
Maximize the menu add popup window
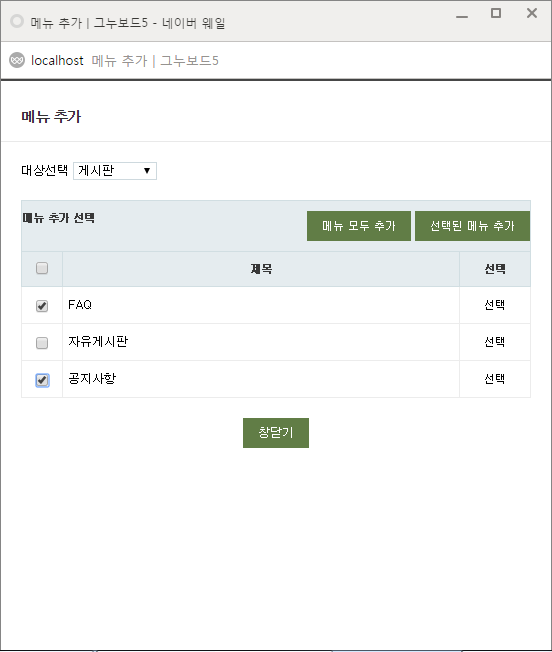click(x=496, y=13)
